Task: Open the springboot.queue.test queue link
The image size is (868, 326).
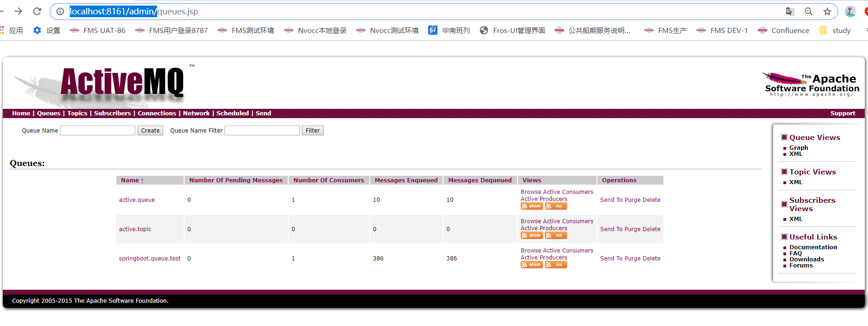Action: pyautogui.click(x=150, y=259)
